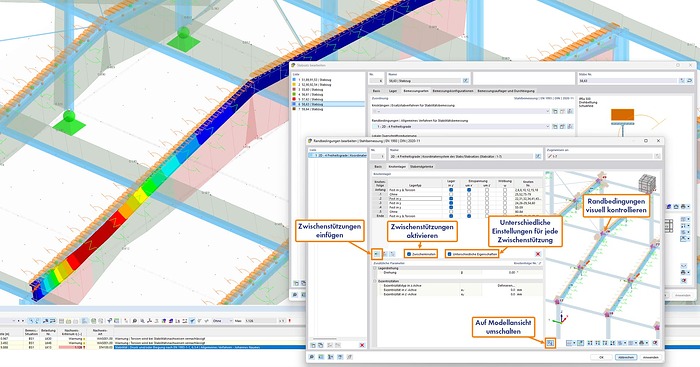This screenshot has height=367, width=700.
Task: Select '5 S7,S2 | Stabzug' red entry in list
Action: point(328,99)
